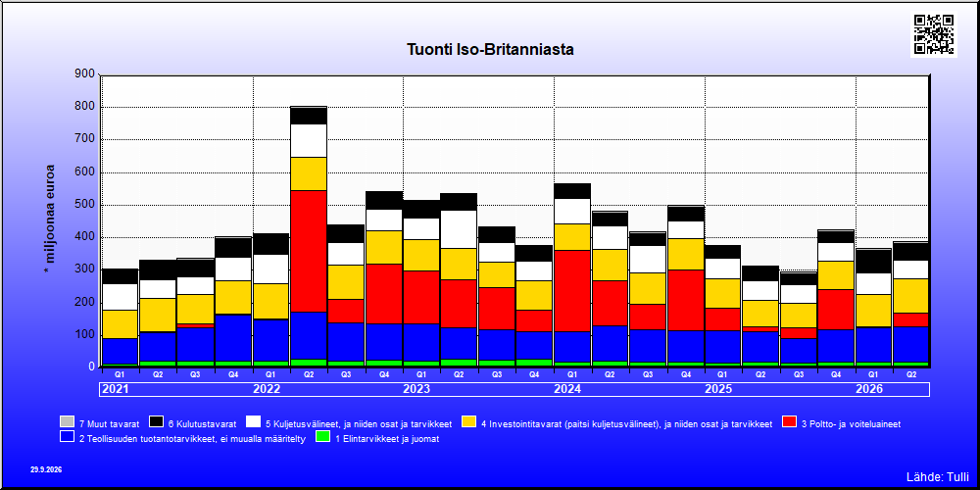Image resolution: width=980 pixels, height=490 pixels.
Task: Select the red '3 Poltto- ja voiteluaineet' swatch
Action: [x=790, y=421]
